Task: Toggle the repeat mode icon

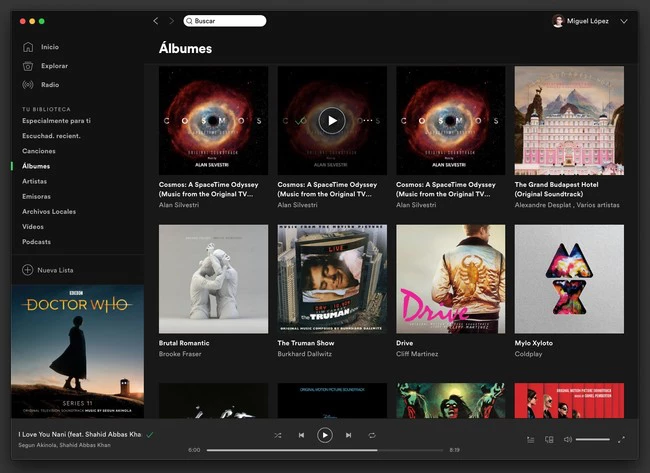Action: tap(371, 435)
